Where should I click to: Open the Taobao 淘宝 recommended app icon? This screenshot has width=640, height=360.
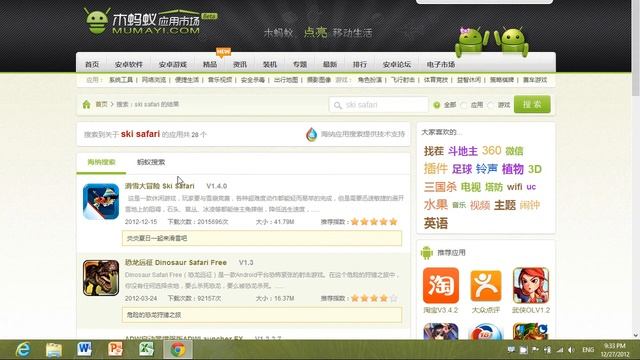pos(441,285)
